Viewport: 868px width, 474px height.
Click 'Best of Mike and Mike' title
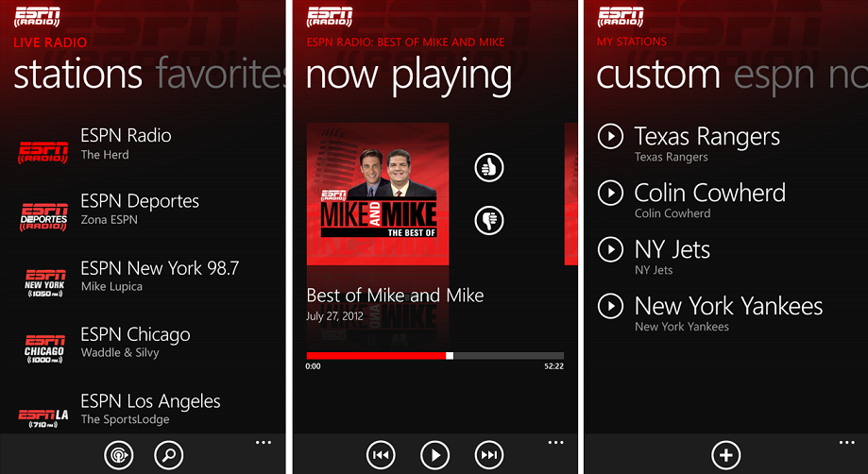(x=395, y=296)
